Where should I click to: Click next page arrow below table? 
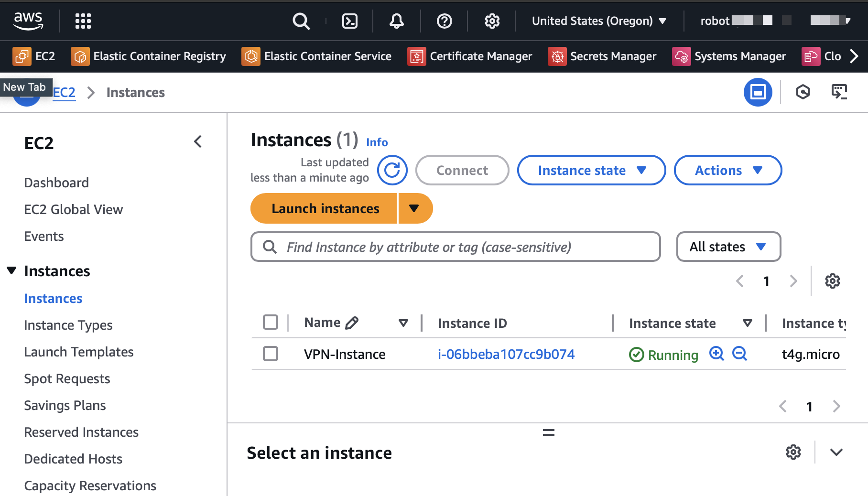click(x=836, y=406)
